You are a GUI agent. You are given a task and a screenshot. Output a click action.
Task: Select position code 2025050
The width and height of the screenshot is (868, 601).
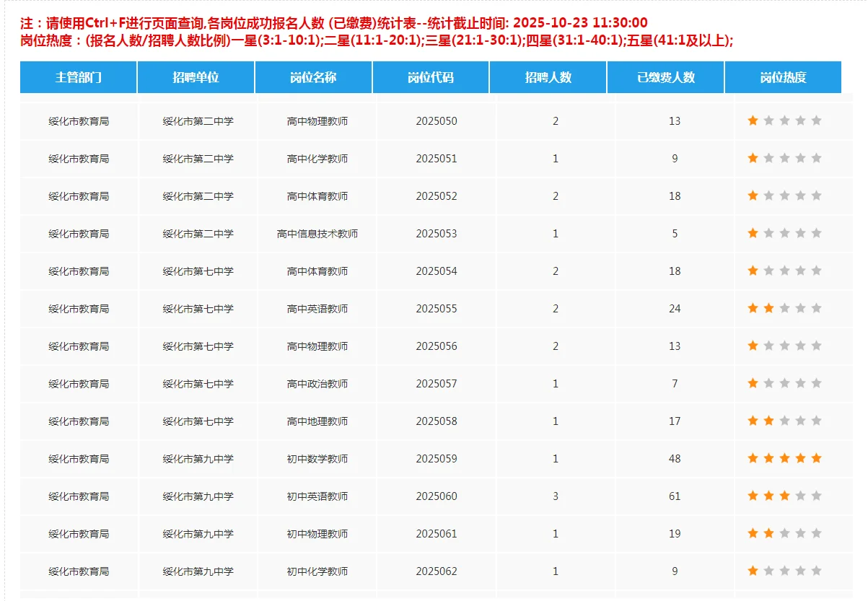click(x=437, y=121)
